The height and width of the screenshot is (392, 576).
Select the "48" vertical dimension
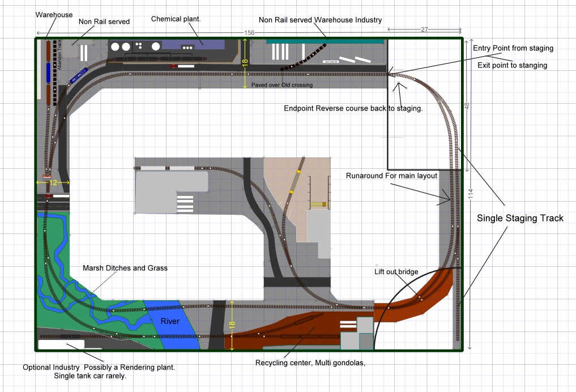click(x=467, y=106)
